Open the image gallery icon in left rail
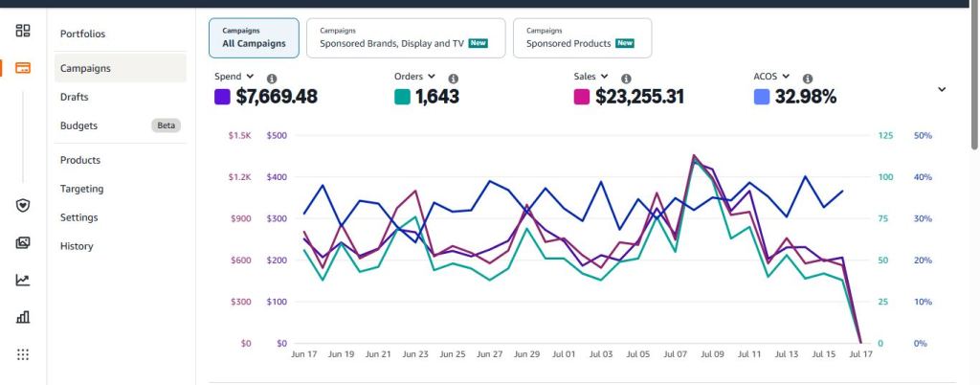 (23, 242)
